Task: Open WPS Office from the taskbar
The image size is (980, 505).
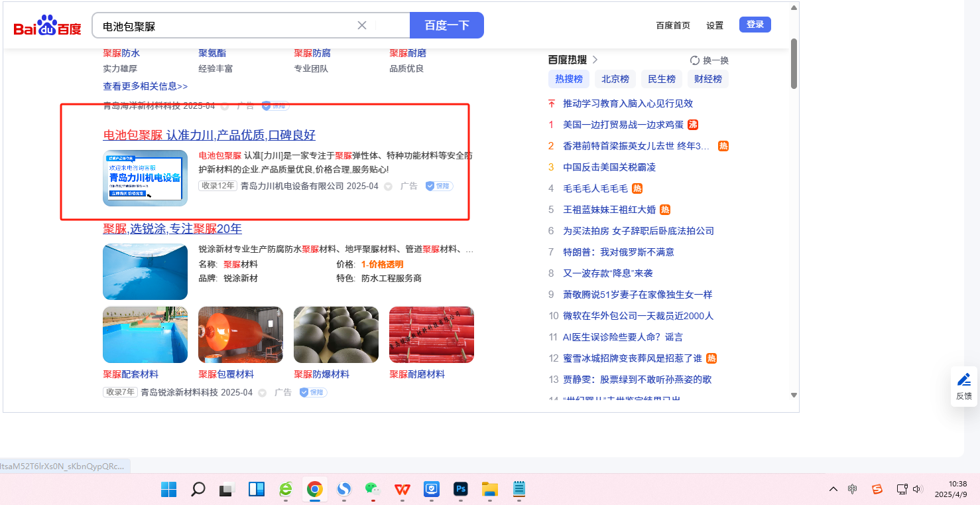Action: (402, 490)
